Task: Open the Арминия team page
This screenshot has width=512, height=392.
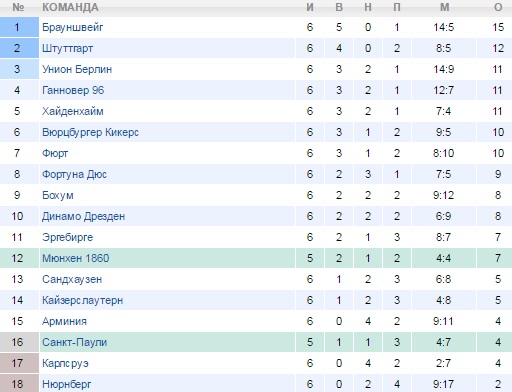Action: click(x=64, y=321)
